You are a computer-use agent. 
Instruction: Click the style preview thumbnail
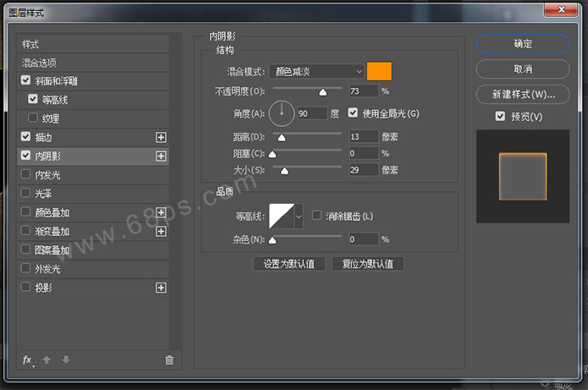(x=523, y=176)
